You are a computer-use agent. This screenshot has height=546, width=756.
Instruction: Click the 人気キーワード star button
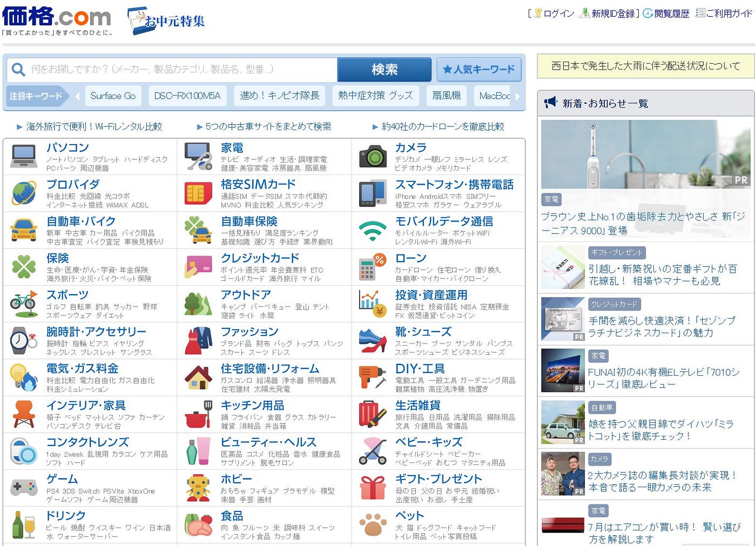[x=479, y=70]
